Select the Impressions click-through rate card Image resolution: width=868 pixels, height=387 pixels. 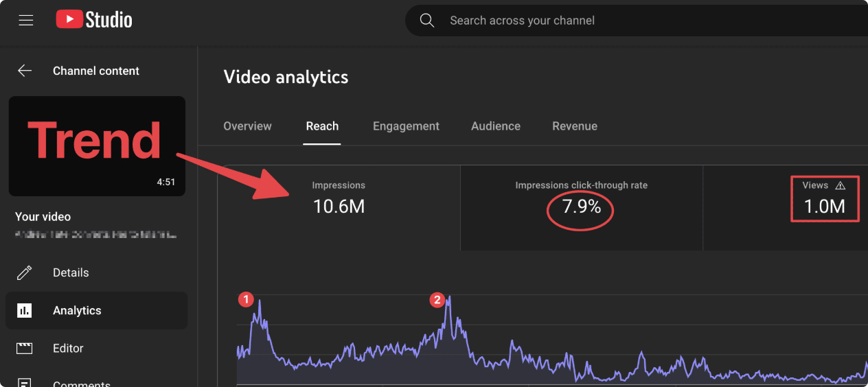tap(581, 207)
